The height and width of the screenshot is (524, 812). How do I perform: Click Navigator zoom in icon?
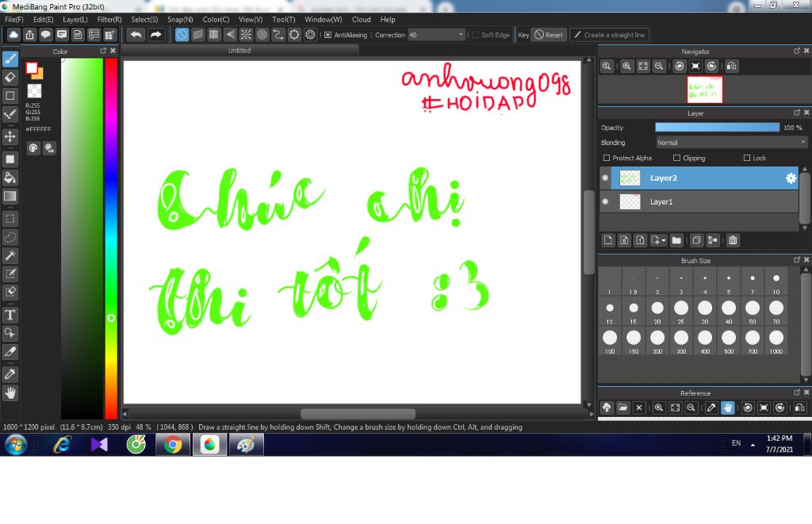pos(626,66)
